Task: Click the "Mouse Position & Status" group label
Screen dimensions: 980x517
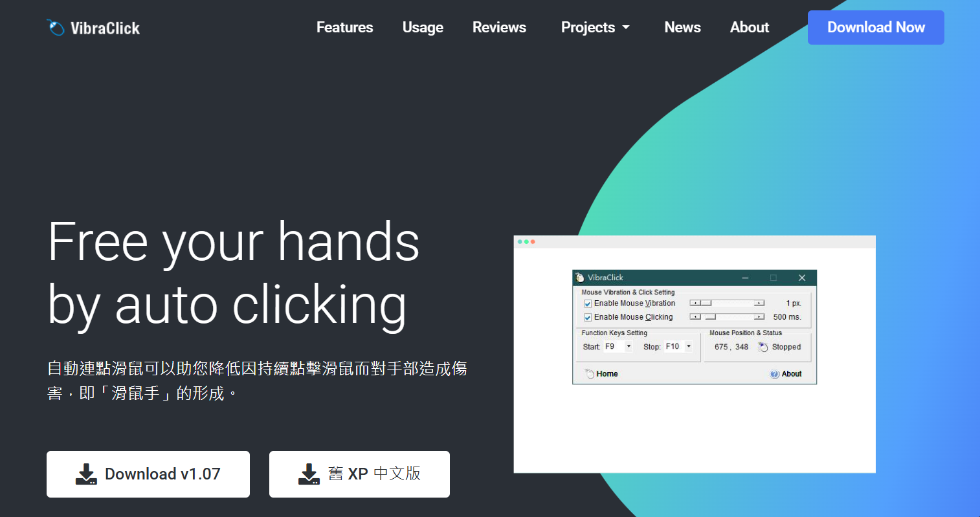Action: pos(746,333)
